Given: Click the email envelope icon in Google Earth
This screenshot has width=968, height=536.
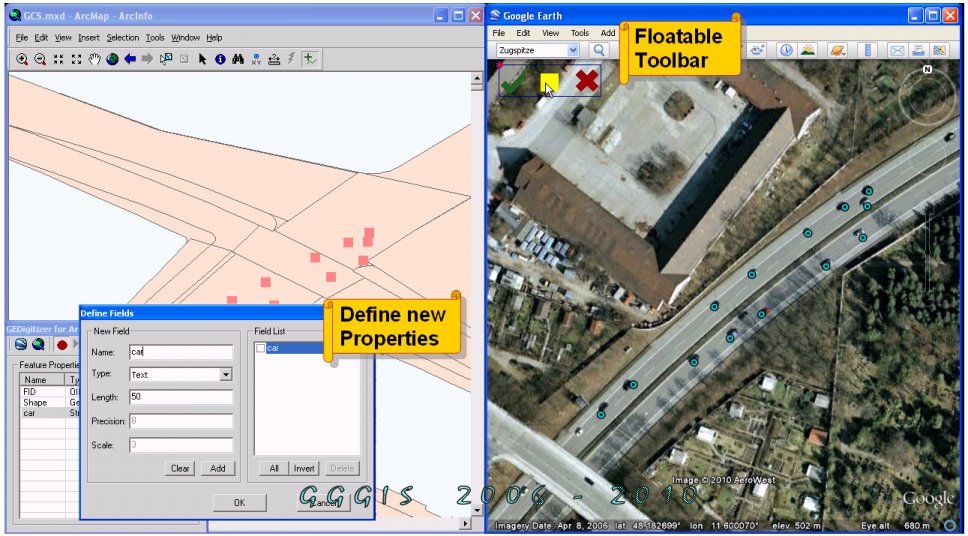Looking at the screenshot, I should (897, 50).
